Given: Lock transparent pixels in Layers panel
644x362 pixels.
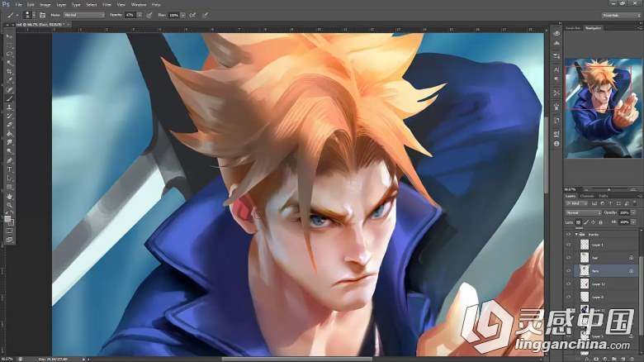Looking at the screenshot, I should coord(578,222).
